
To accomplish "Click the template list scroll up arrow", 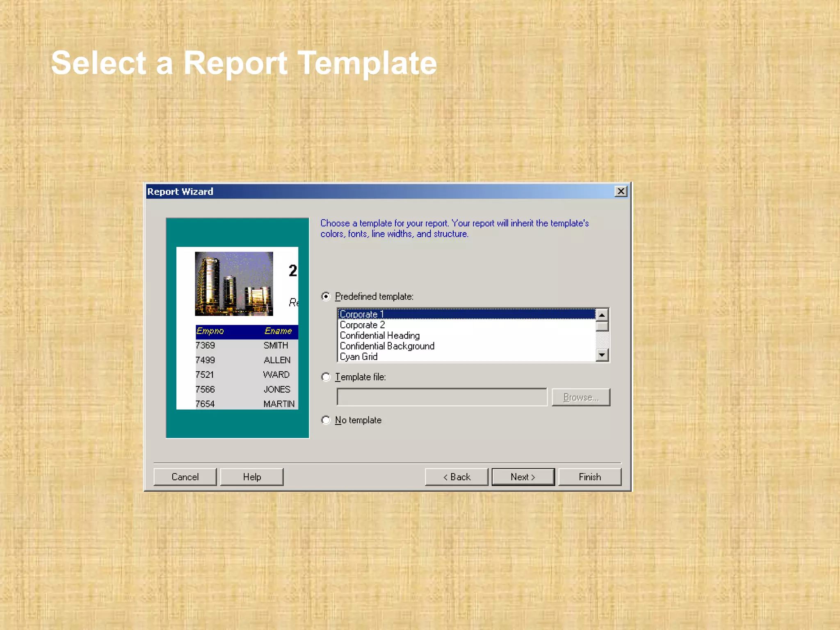I will 602,315.
